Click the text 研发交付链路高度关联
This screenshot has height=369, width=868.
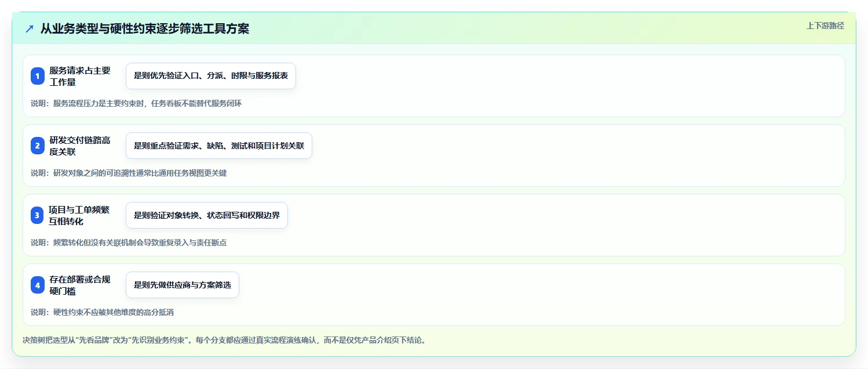click(x=80, y=146)
